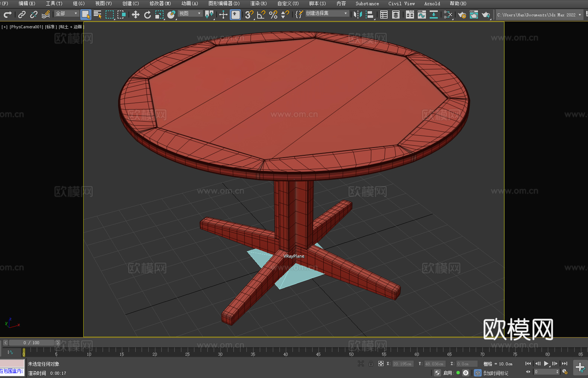Click the [粘土 + 边面] viewport label
Viewport: 588px width, 378px height.
click(71, 27)
